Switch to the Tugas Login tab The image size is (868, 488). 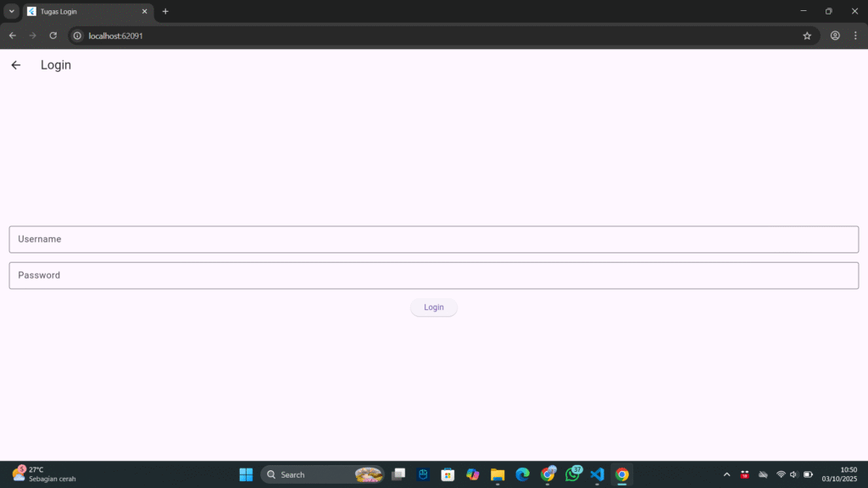tap(81, 12)
